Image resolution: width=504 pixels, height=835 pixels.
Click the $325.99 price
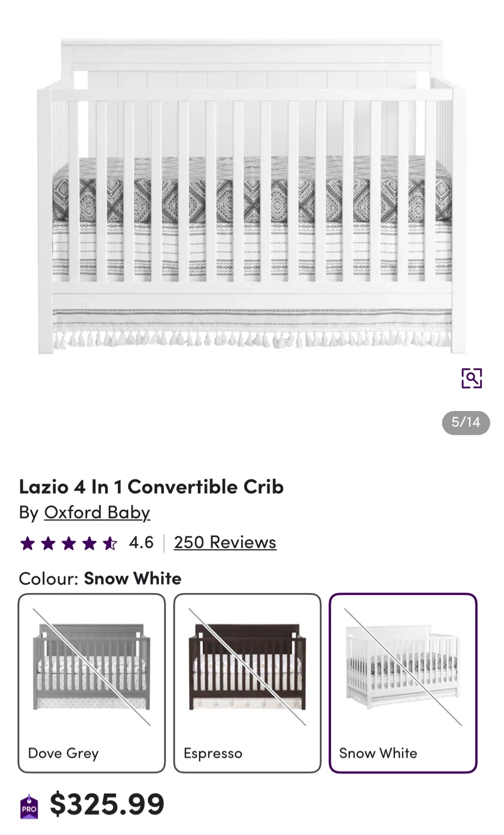coord(107,804)
